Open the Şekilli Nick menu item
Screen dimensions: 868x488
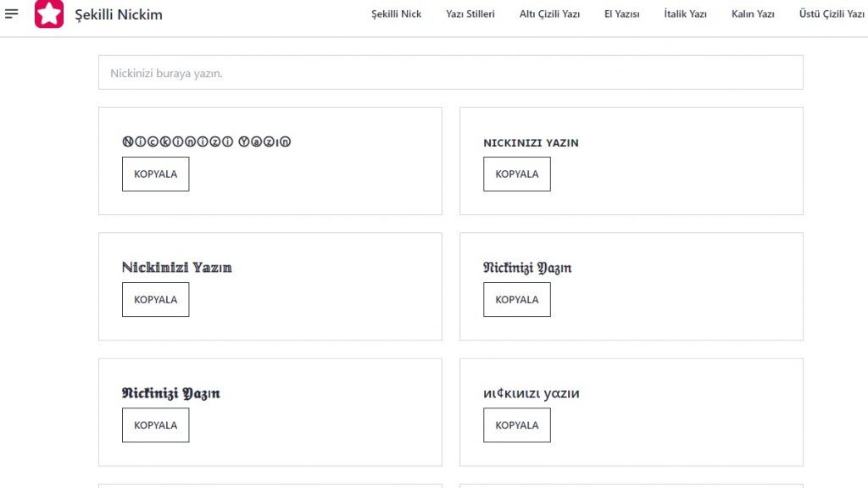[x=397, y=14]
